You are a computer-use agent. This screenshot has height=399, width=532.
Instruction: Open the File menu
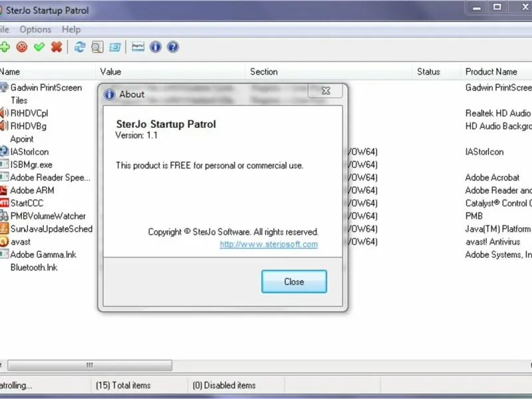click(x=4, y=29)
